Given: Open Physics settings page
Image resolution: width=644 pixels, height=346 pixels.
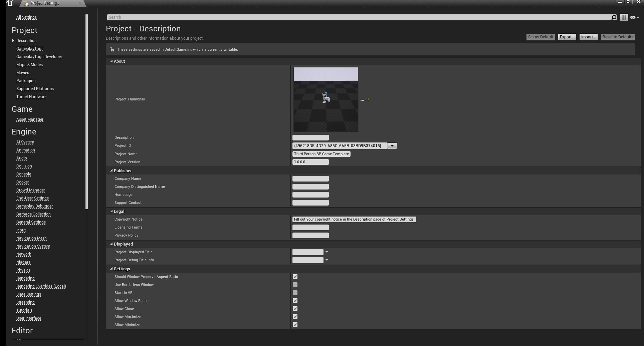Looking at the screenshot, I should click(x=23, y=270).
